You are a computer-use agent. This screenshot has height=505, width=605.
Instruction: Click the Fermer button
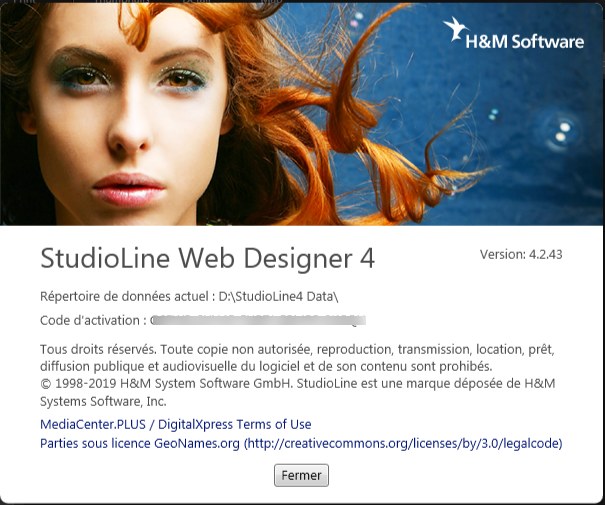(301, 476)
